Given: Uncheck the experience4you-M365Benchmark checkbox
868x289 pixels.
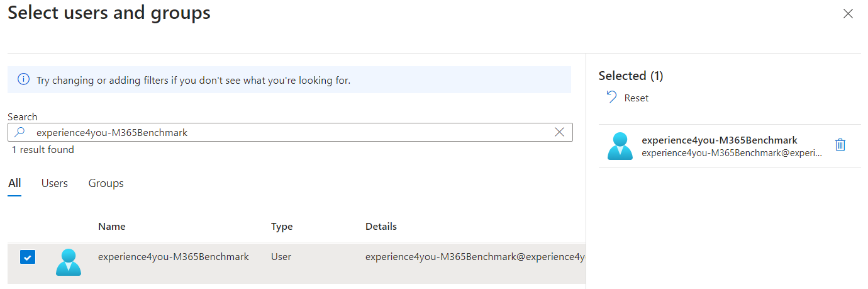Looking at the screenshot, I should click(28, 258).
